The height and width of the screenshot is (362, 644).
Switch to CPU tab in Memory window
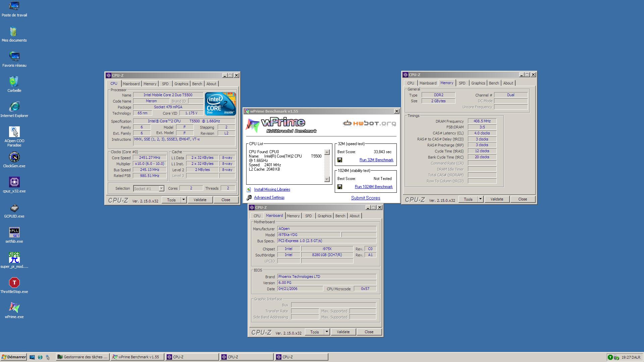(411, 83)
